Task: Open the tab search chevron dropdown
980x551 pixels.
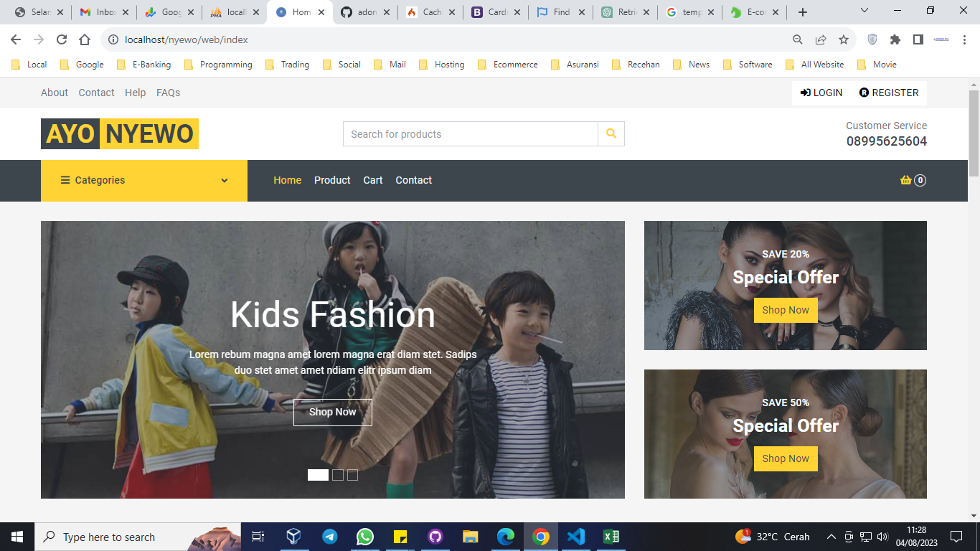Action: click(x=864, y=11)
